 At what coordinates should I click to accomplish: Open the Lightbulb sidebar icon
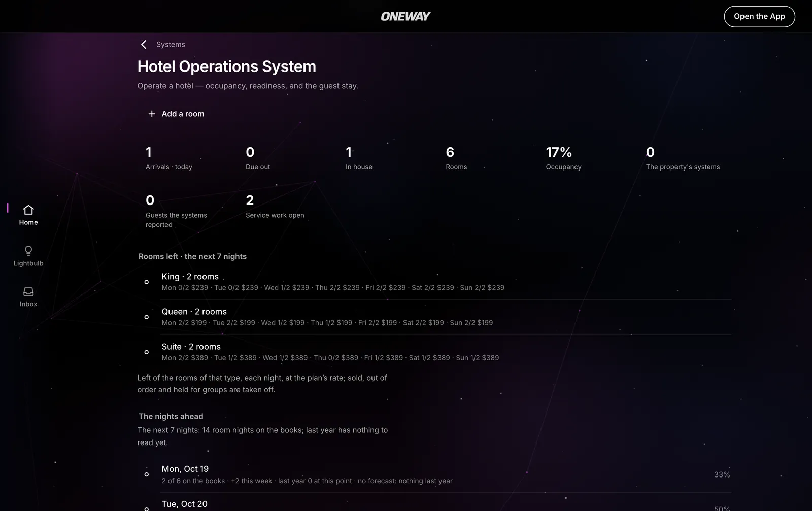click(x=28, y=256)
